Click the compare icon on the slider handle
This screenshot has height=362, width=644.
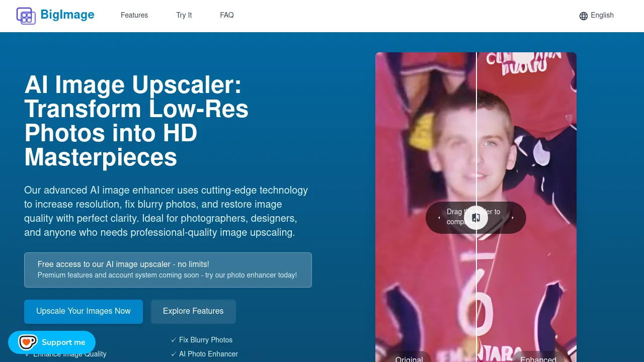tap(476, 217)
